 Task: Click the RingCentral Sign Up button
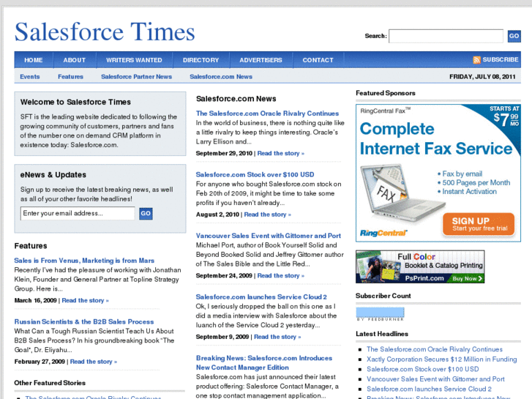point(479,224)
